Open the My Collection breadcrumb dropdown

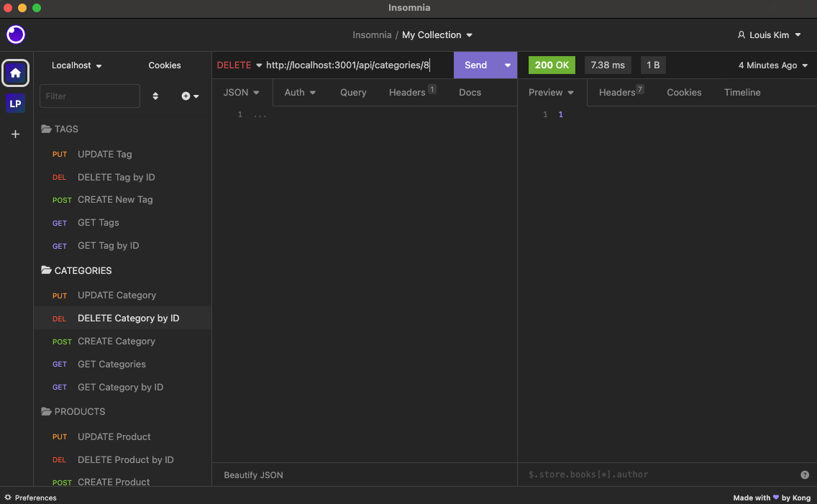point(437,35)
